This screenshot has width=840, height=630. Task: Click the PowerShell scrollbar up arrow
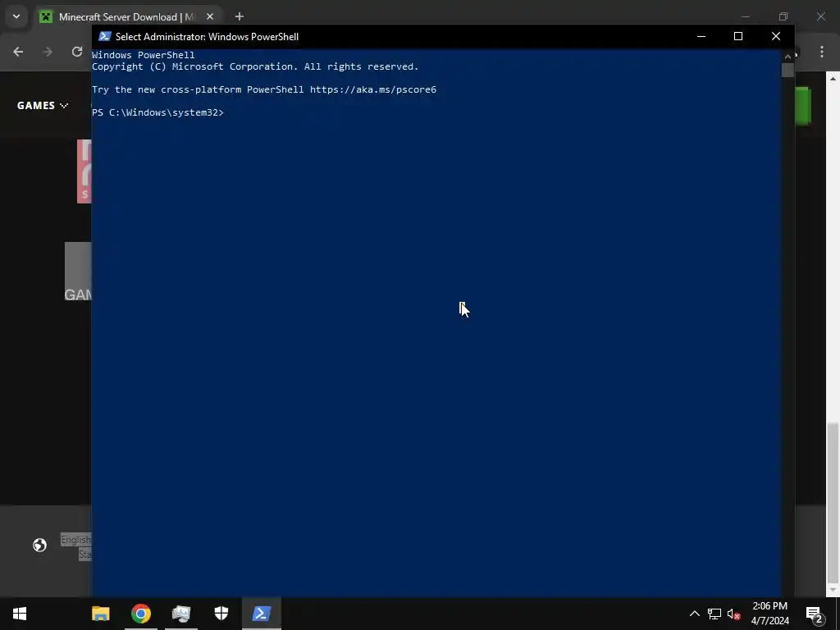(787, 56)
